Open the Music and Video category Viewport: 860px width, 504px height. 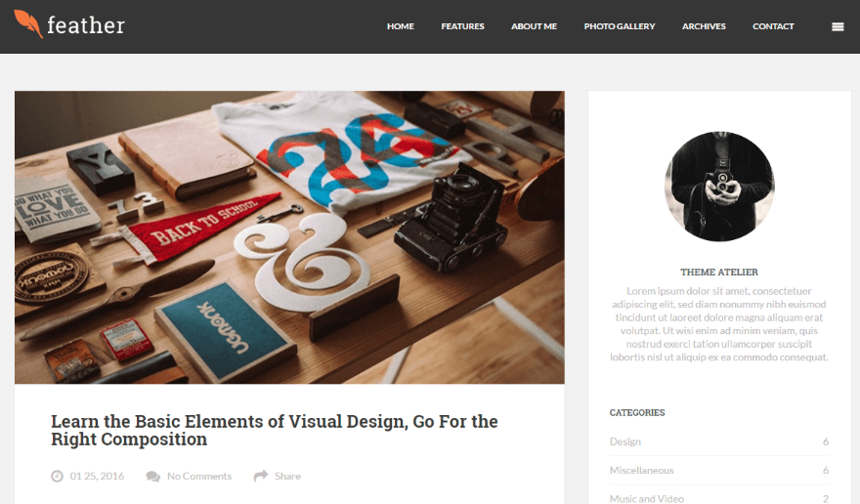(647, 498)
